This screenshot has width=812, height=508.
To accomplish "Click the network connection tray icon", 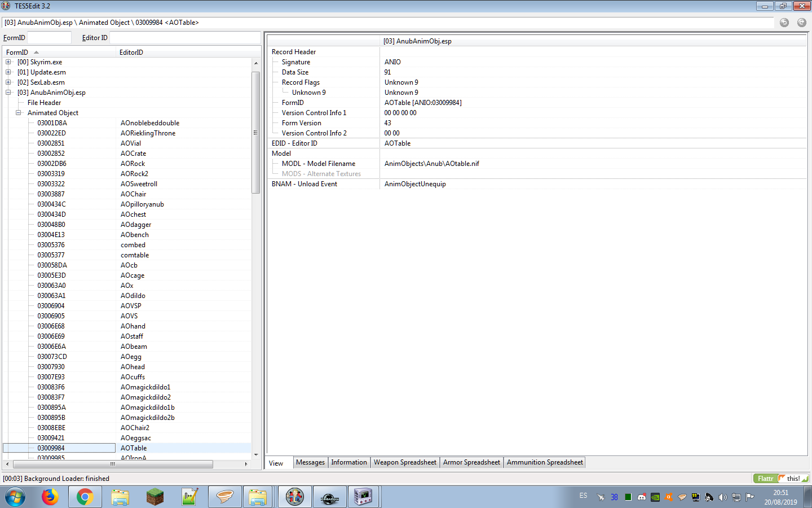I will pyautogui.click(x=736, y=497).
